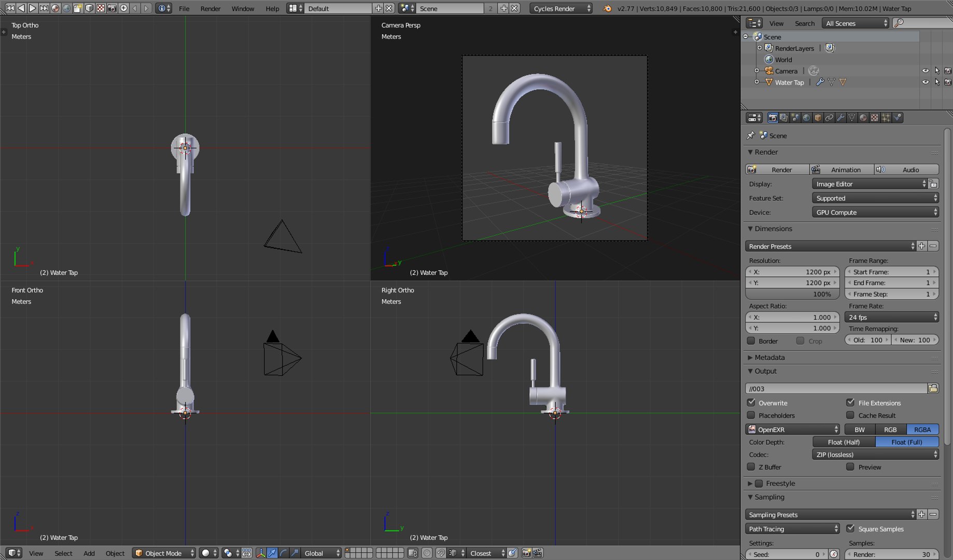Image resolution: width=953 pixels, height=560 pixels.
Task: Open the Texture properties tab checker icon
Action: [x=875, y=118]
